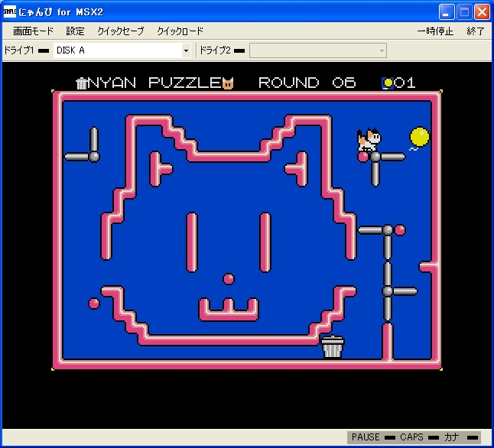This screenshot has width=494, height=448.
Task: Click the balloon counter icon beside 01
Action: (388, 83)
